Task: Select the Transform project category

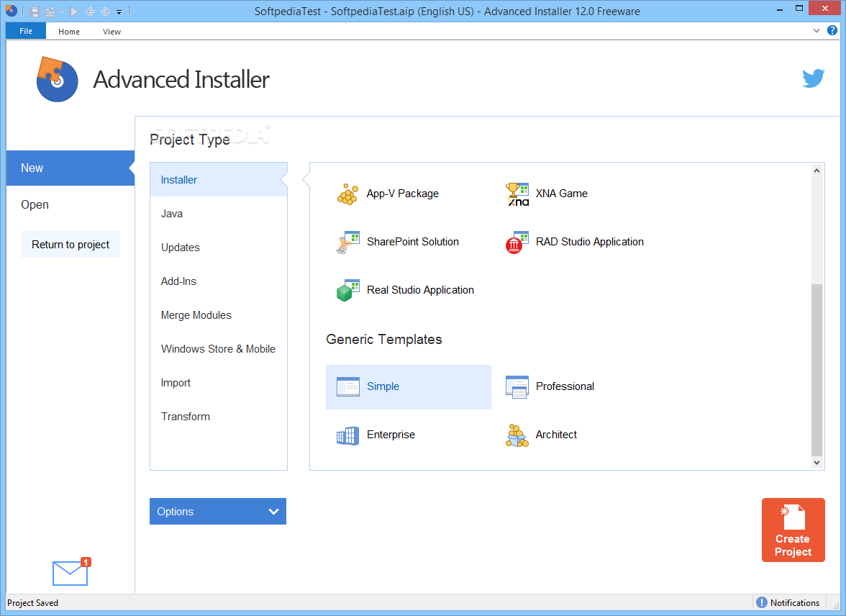Action: (219, 417)
